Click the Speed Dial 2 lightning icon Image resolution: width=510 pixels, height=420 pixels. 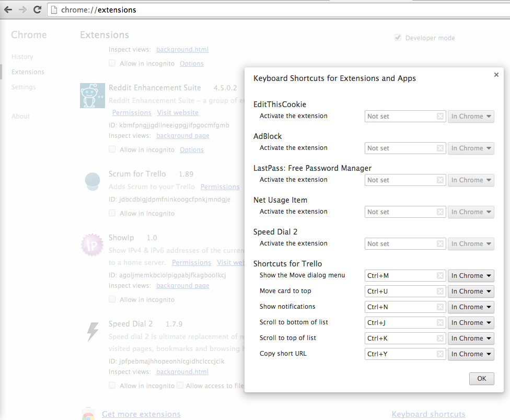(92, 332)
